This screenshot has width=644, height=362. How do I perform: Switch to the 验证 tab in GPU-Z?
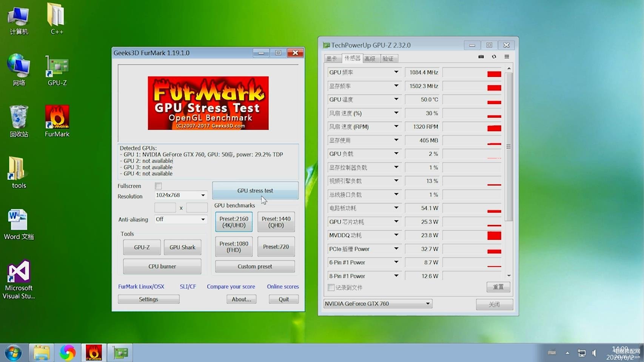[388, 58]
